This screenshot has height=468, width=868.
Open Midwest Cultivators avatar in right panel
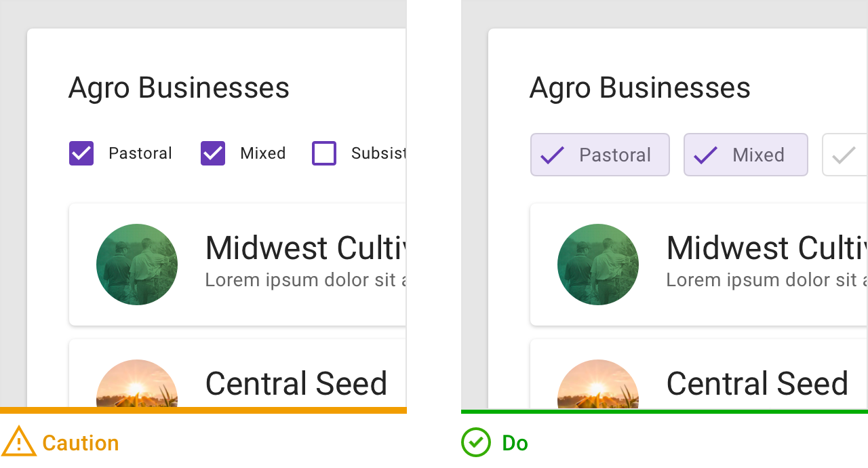pos(598,265)
